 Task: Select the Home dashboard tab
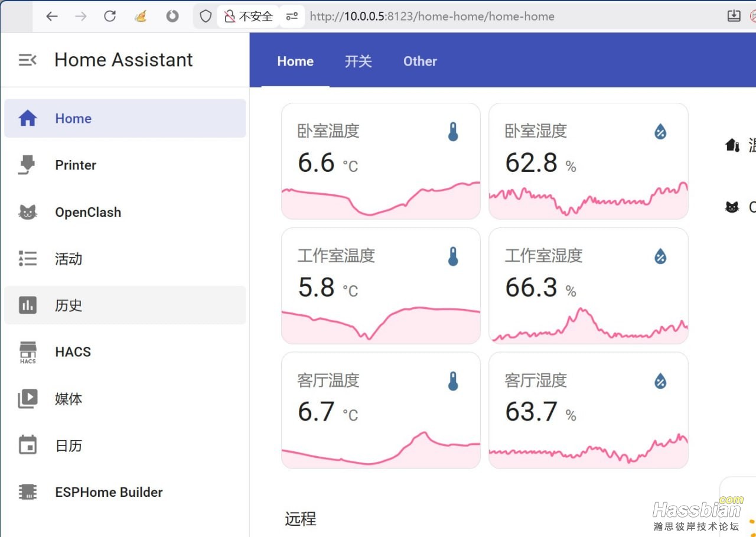pyautogui.click(x=295, y=61)
